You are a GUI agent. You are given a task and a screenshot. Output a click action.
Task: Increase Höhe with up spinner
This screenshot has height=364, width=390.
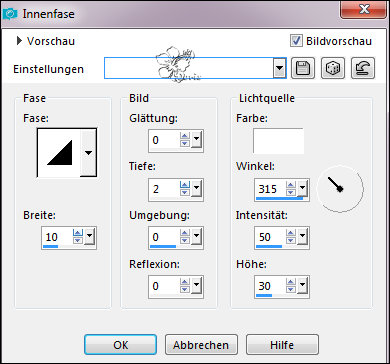pos(291,282)
